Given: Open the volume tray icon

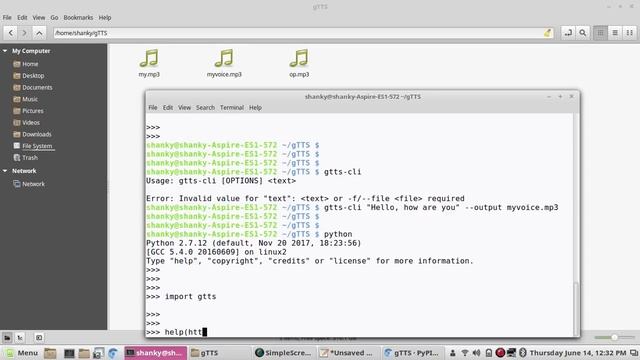Looking at the screenshot, I should [x=476, y=353].
